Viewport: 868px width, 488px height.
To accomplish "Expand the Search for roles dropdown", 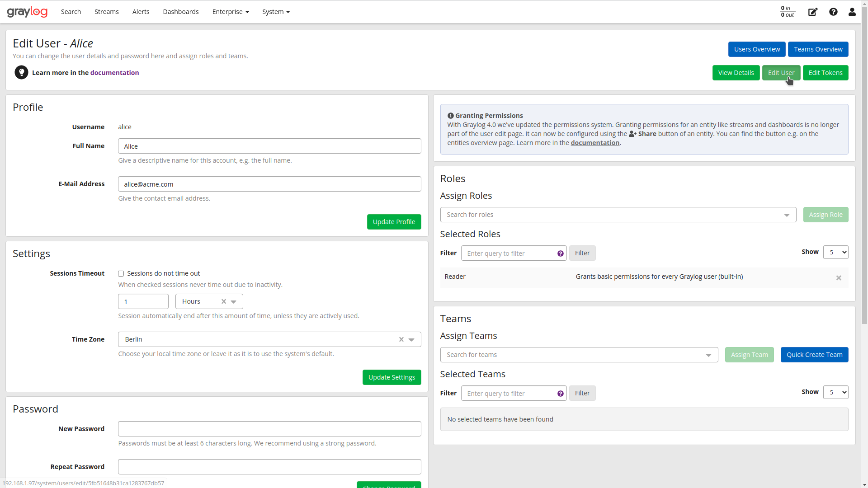I will coord(787,215).
